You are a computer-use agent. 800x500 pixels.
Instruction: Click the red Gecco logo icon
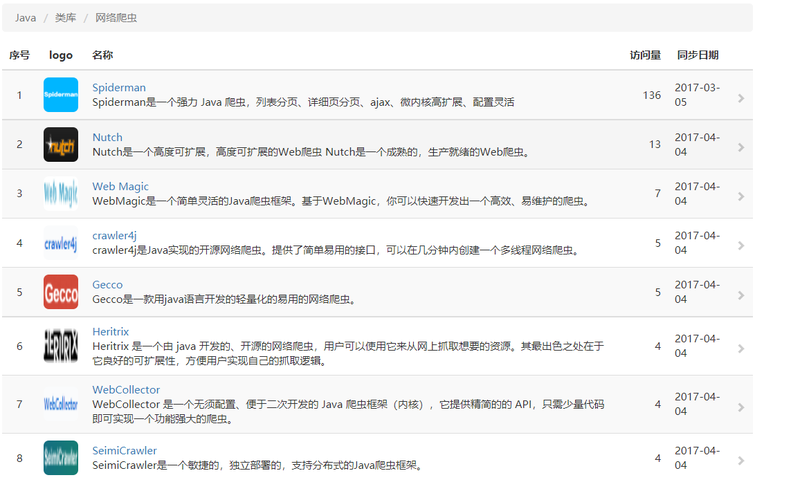[61, 292]
